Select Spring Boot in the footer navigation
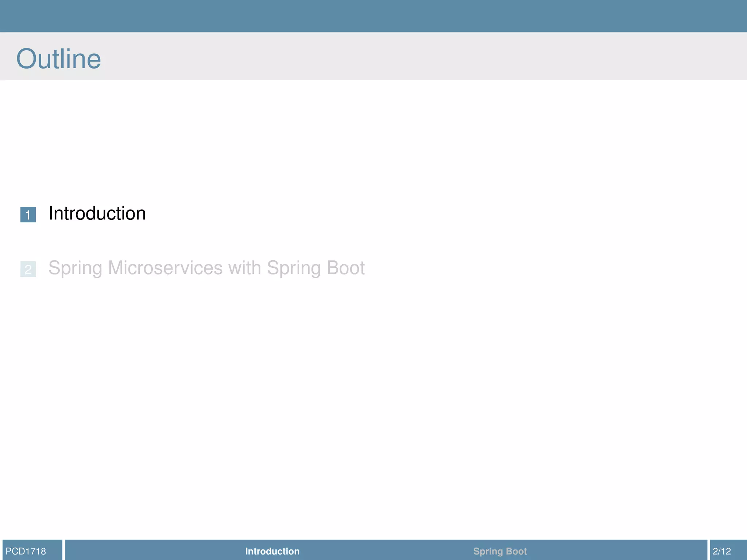 [500, 551]
